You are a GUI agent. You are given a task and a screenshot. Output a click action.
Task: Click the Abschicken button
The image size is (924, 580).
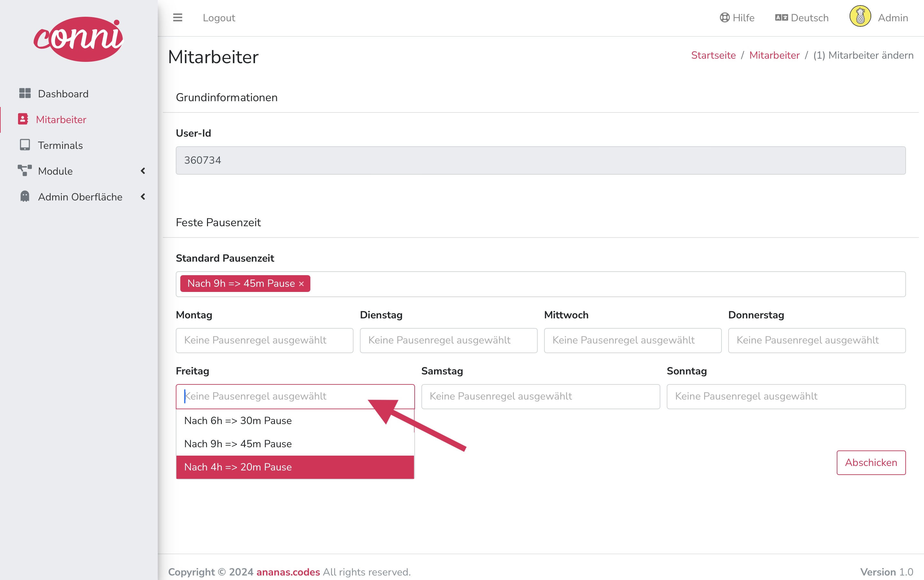click(871, 463)
